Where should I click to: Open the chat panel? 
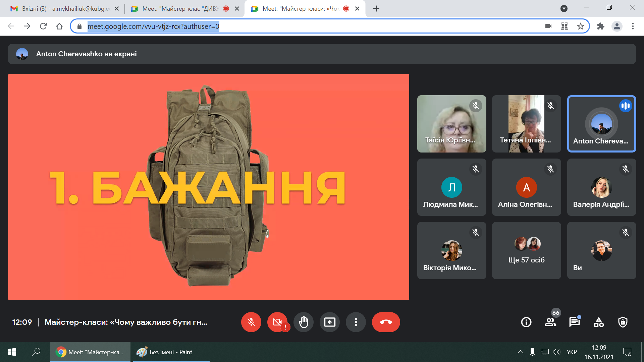click(574, 322)
